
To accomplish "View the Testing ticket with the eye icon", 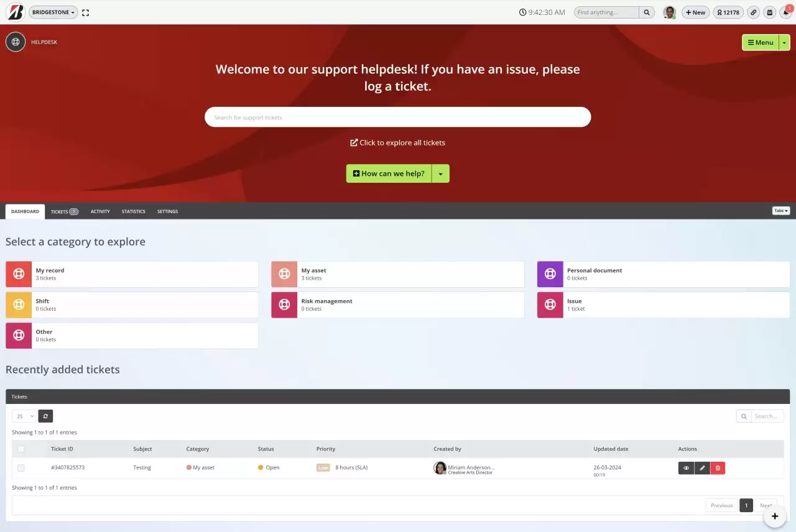I will 686,467.
